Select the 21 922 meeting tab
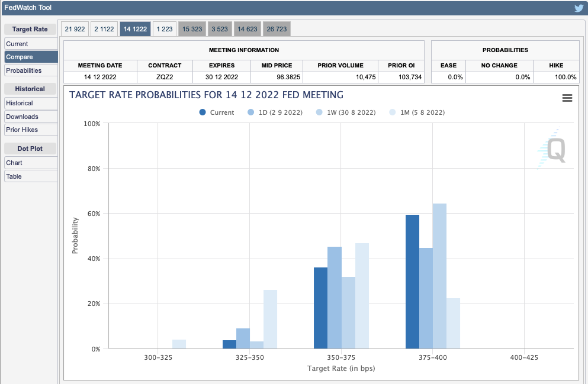This screenshot has width=588, height=384. point(75,29)
